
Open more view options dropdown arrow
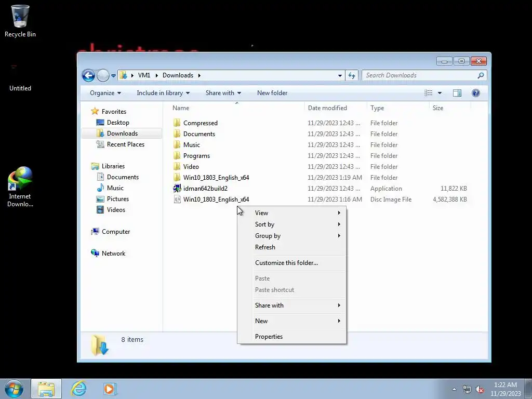click(x=440, y=93)
